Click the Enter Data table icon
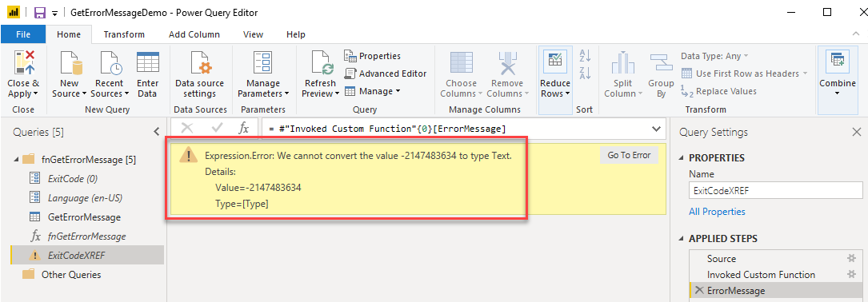The height and width of the screenshot is (302, 868). pos(148,62)
